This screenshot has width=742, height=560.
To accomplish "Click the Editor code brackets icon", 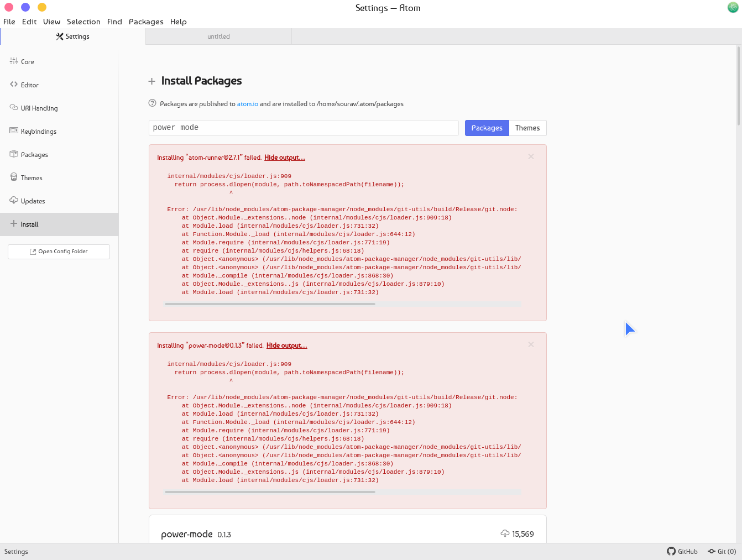I will tap(14, 85).
